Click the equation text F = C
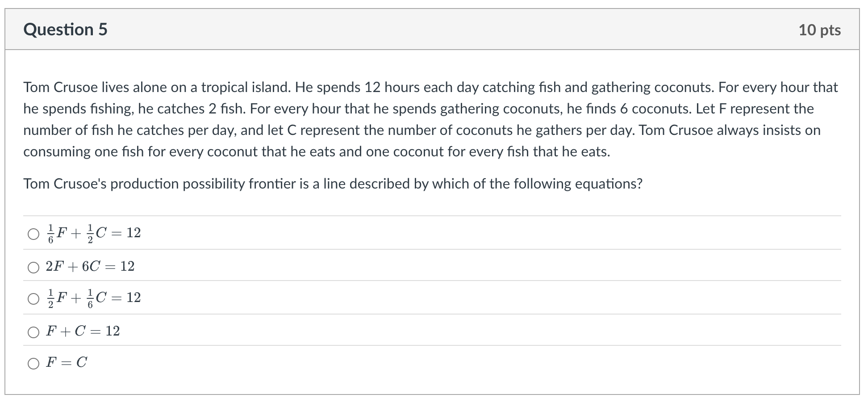The image size is (868, 407). pos(66,363)
